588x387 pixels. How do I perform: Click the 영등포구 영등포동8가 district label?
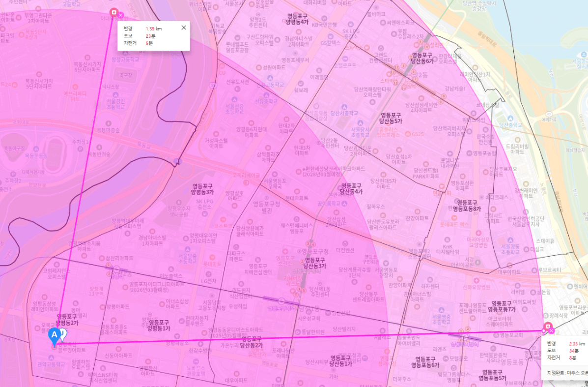467,206
